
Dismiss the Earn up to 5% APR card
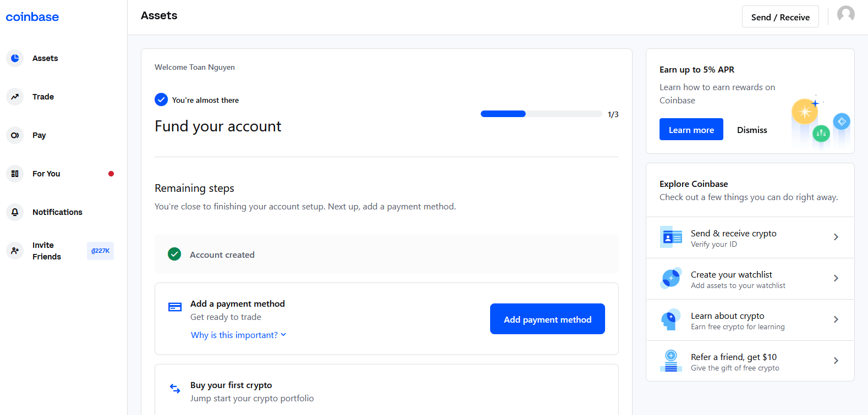click(752, 130)
